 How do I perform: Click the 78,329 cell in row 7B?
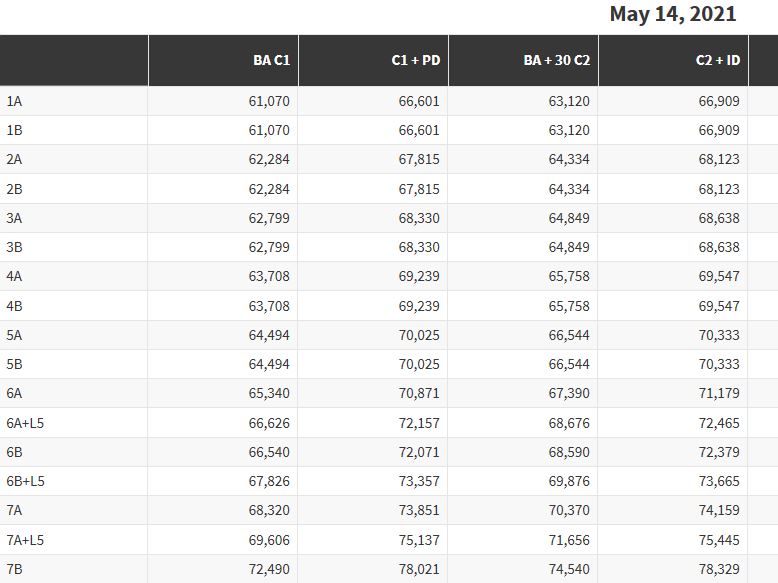pyautogui.click(x=719, y=569)
